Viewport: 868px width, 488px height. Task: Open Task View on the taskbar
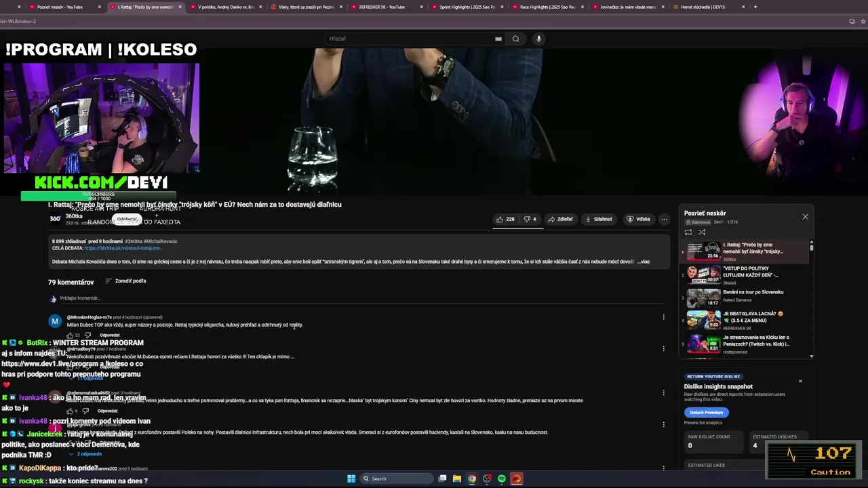(x=442, y=479)
